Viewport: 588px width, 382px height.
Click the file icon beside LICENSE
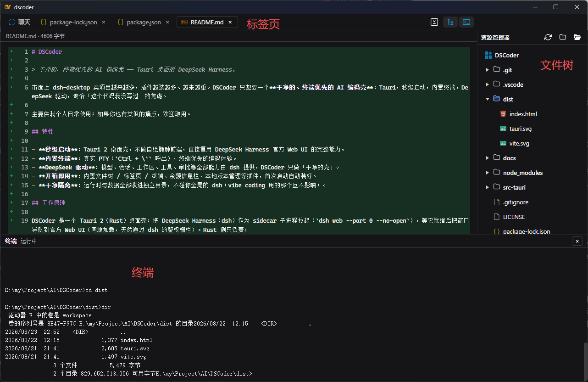pyautogui.click(x=496, y=217)
